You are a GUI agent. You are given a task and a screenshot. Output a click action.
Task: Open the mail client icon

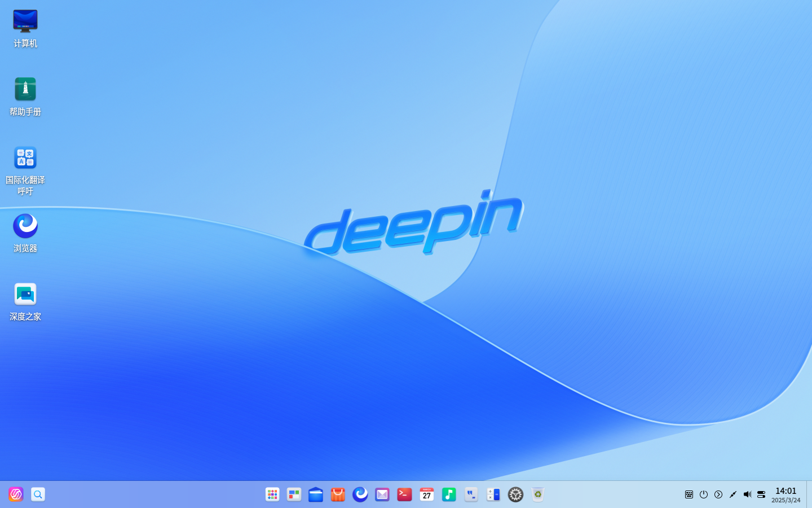click(x=382, y=494)
